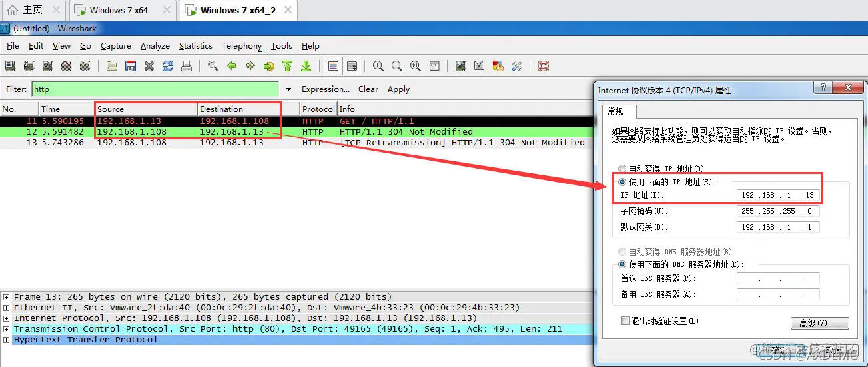Click the list capture interfaces toolbar icon

[10, 66]
